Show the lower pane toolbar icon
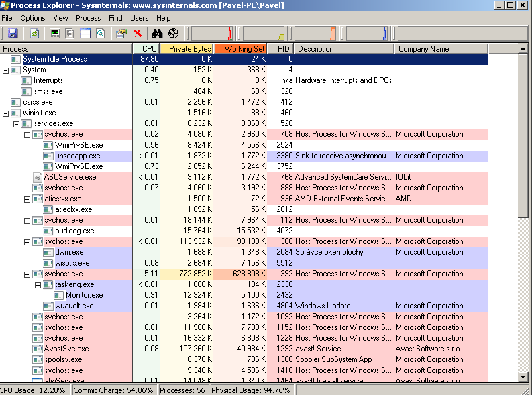The width and height of the screenshot is (532, 395). [x=85, y=33]
